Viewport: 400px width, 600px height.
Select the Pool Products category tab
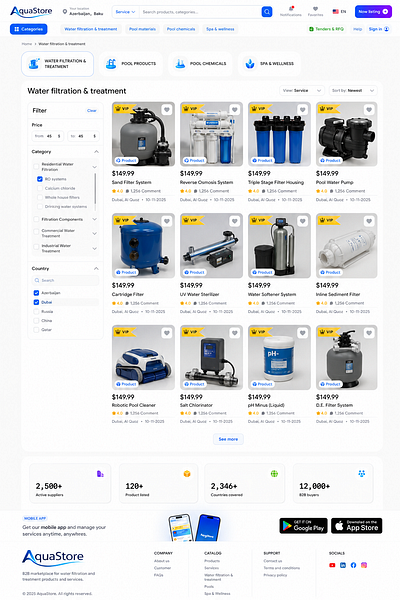coord(131,64)
